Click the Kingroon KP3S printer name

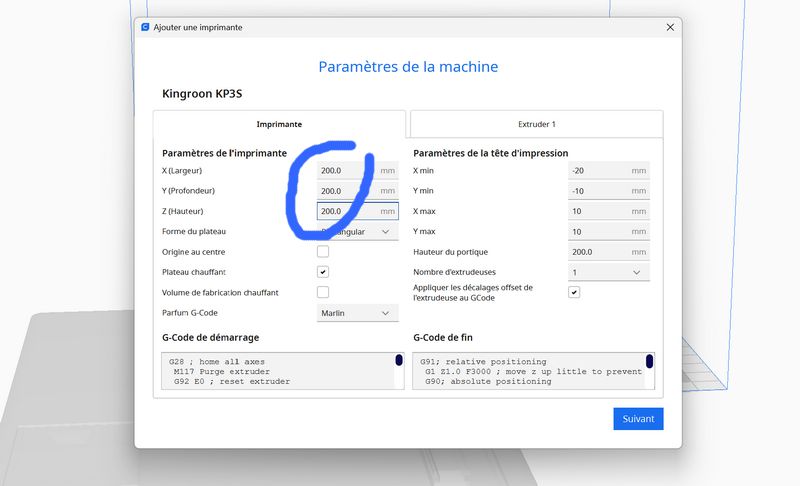coord(202,94)
